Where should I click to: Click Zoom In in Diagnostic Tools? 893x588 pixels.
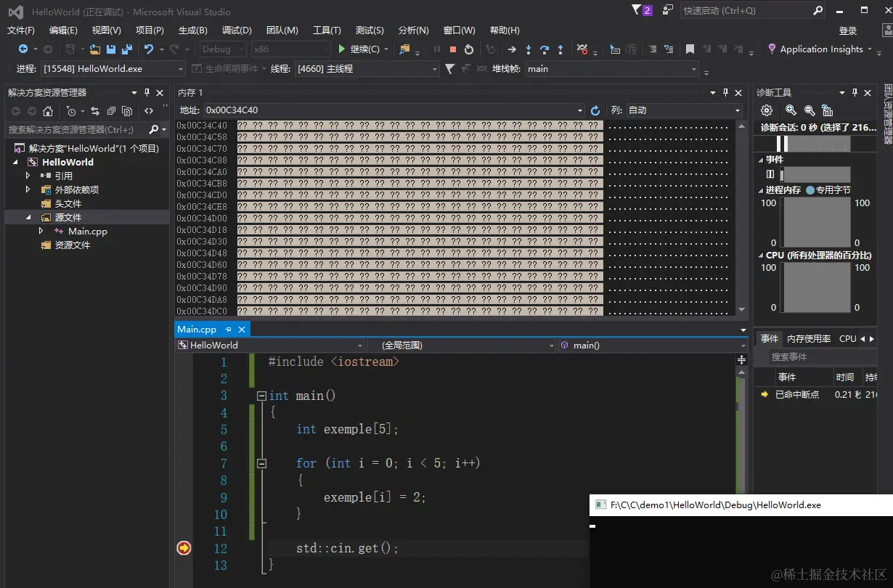coord(791,110)
